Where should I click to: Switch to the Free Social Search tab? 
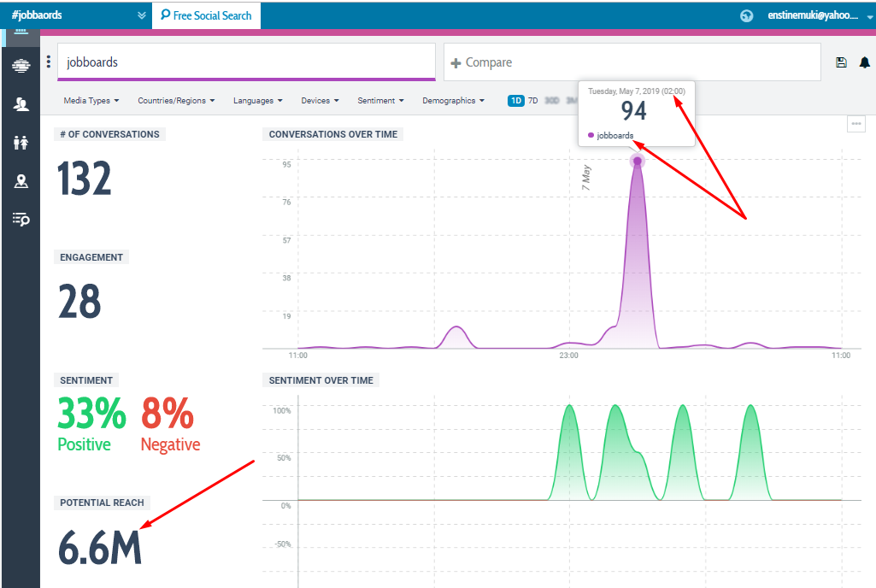[206, 15]
